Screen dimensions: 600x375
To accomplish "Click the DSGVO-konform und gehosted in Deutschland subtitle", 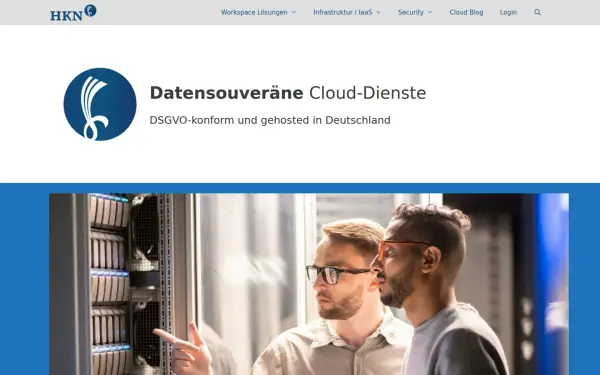I will coord(270,120).
